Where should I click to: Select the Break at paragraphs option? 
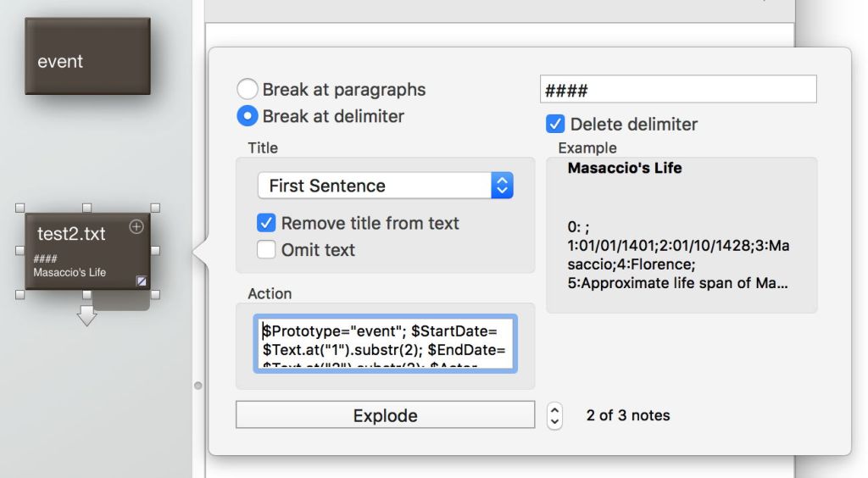pyautogui.click(x=247, y=89)
